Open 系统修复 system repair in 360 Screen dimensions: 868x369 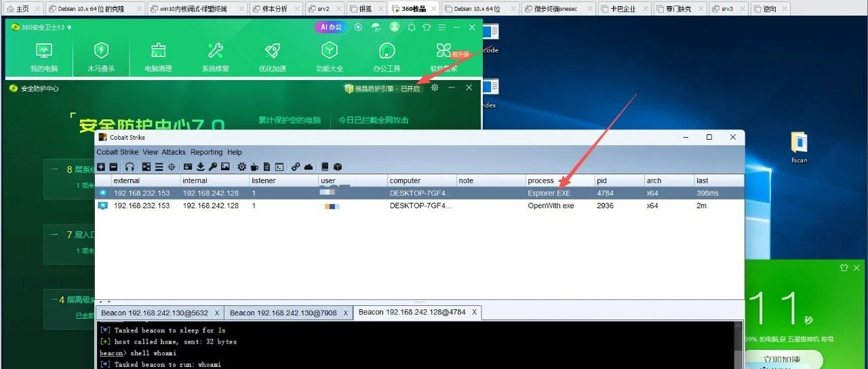click(216, 58)
